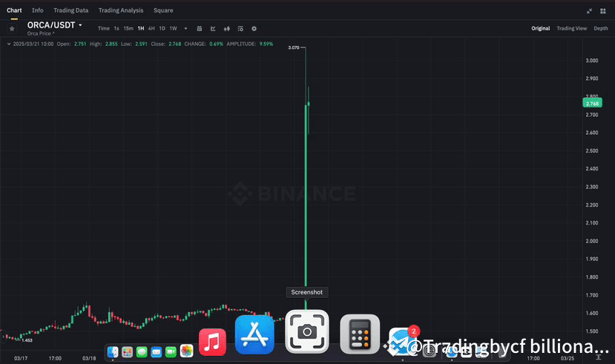Click the AMPLITUDE value 9.59%
The width and height of the screenshot is (615, 364).
point(266,44)
